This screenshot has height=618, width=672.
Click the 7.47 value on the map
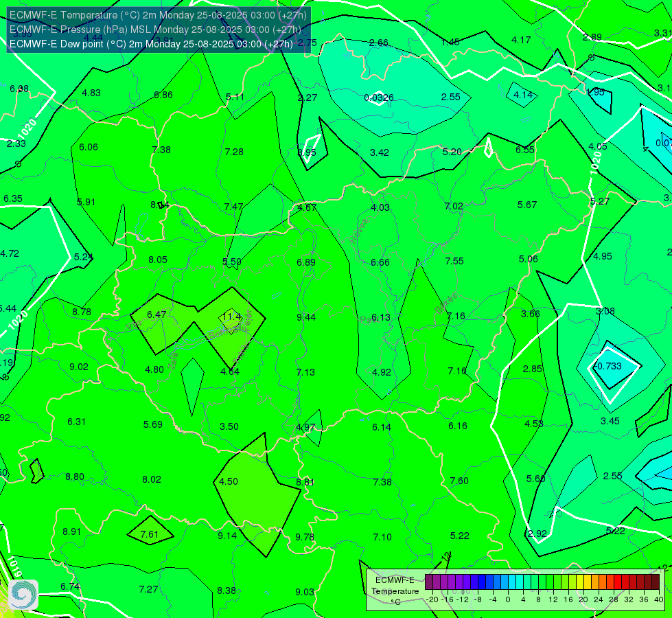pyautogui.click(x=233, y=207)
